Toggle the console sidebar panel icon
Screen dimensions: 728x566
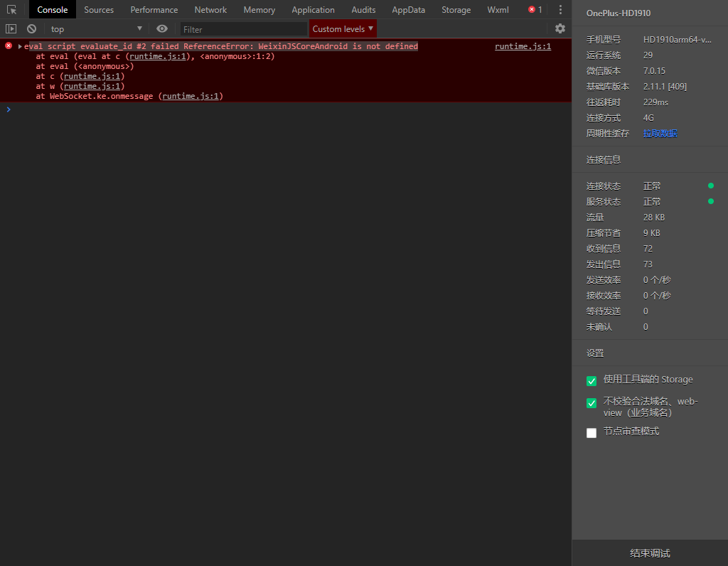[x=11, y=28]
